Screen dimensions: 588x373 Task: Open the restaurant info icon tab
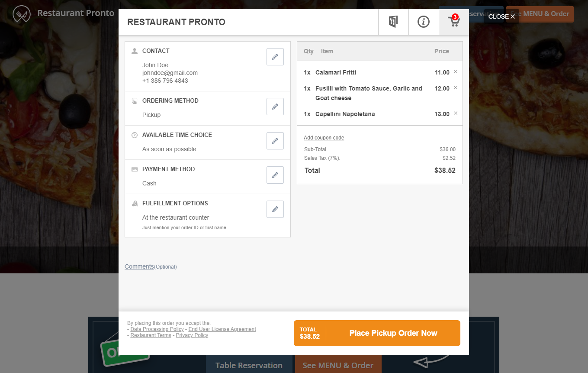click(424, 22)
